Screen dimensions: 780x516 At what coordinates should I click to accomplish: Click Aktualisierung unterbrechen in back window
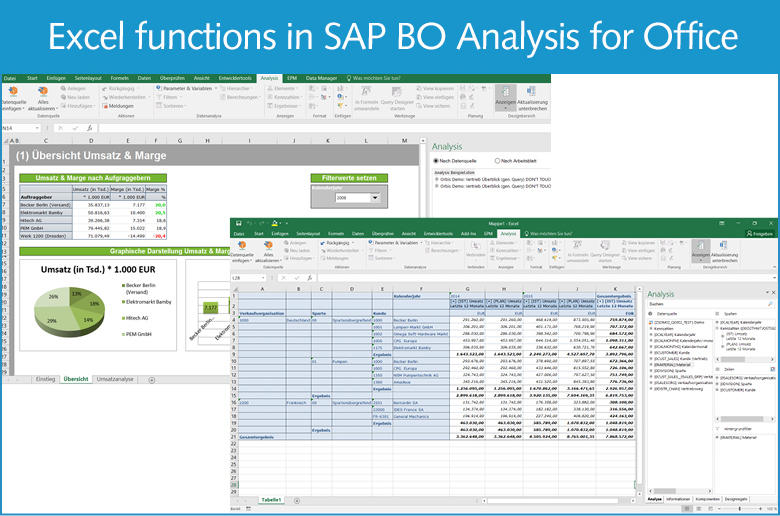[x=532, y=98]
